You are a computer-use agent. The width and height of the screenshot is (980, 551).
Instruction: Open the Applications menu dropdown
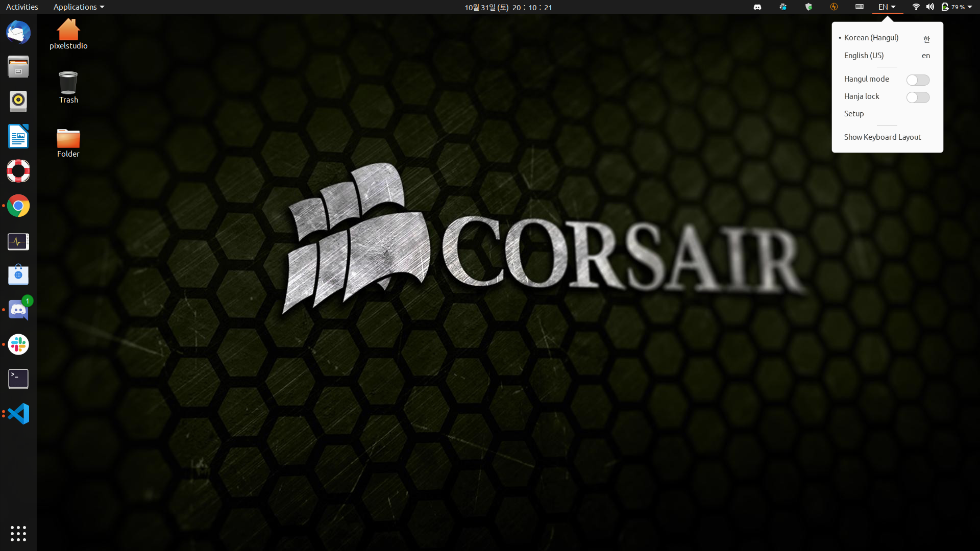coord(79,7)
